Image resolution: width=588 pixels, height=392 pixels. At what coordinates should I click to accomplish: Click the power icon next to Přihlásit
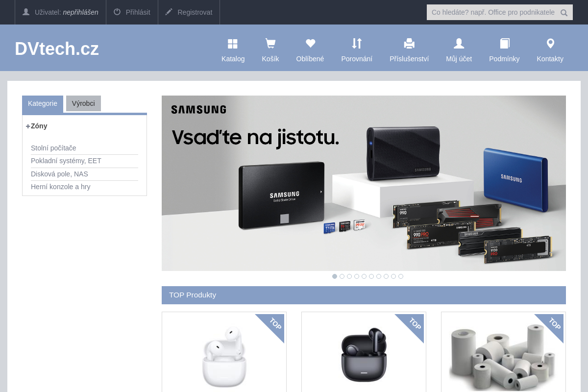point(117,12)
